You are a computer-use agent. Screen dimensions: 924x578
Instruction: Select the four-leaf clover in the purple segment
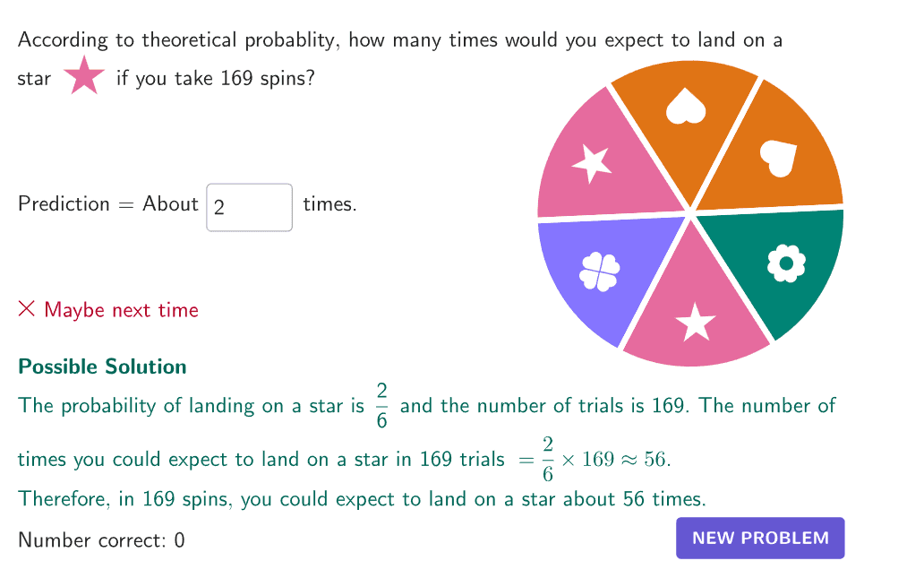(599, 270)
